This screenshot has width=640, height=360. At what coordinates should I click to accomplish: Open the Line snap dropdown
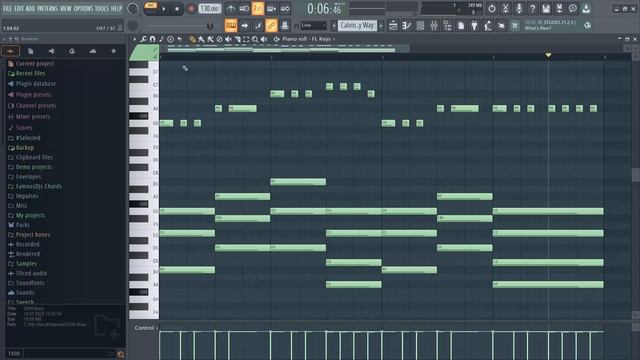(x=313, y=26)
